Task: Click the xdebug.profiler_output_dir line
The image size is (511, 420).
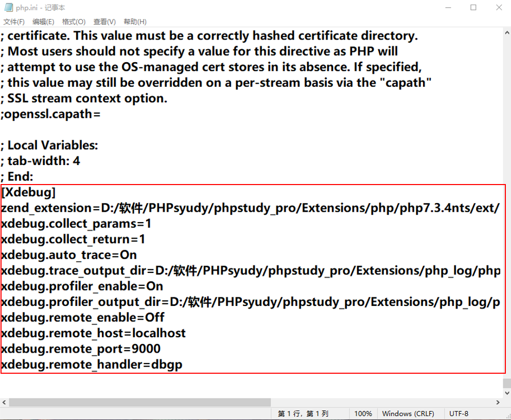Action: (251, 302)
